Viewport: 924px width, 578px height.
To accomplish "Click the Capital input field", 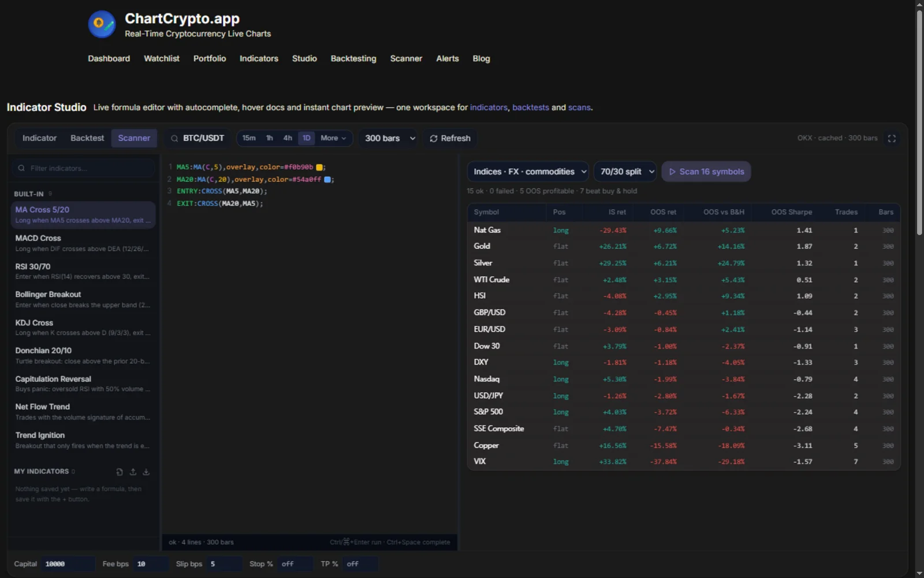I will coord(68,564).
